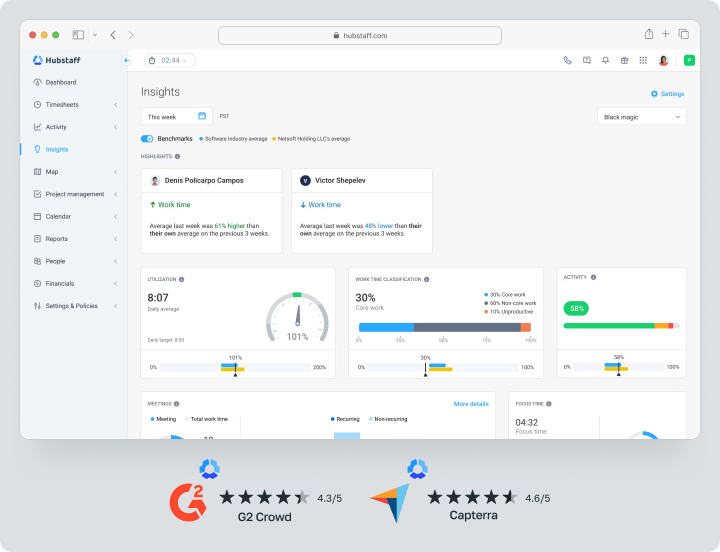Open Victor Shepelev highlight card
The image size is (720, 552).
(362, 211)
